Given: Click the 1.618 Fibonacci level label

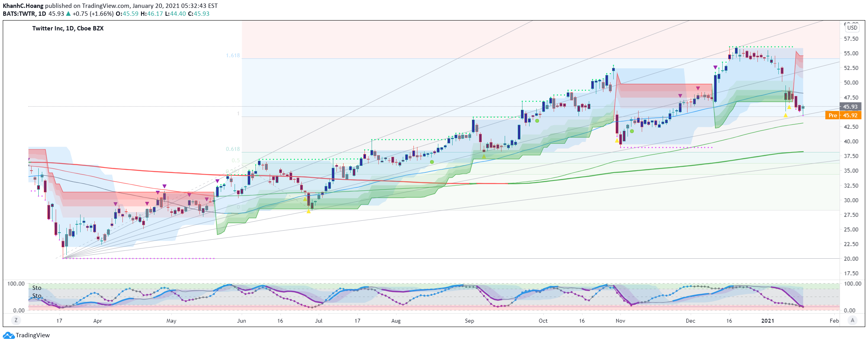Looking at the screenshot, I should click(233, 55).
